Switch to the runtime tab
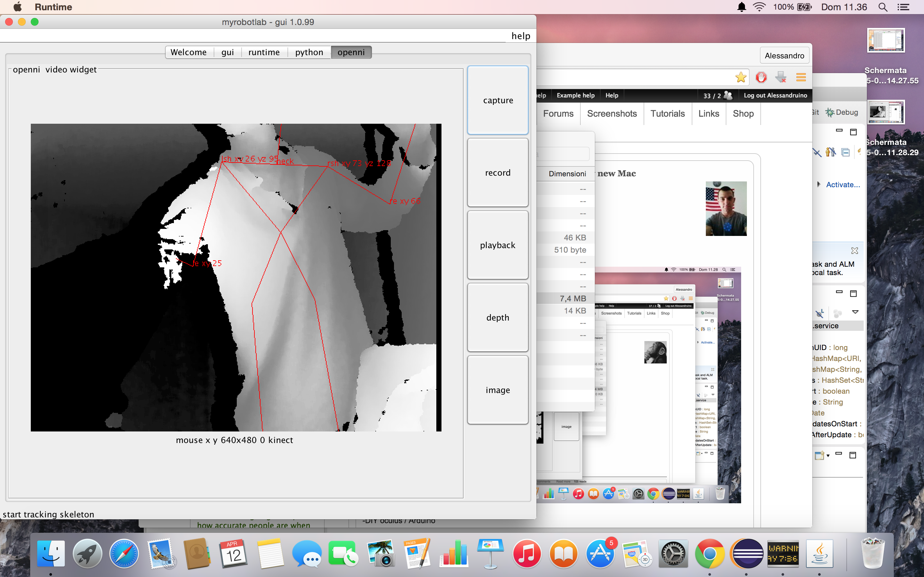Screen dimensions: 924x577 (264, 52)
